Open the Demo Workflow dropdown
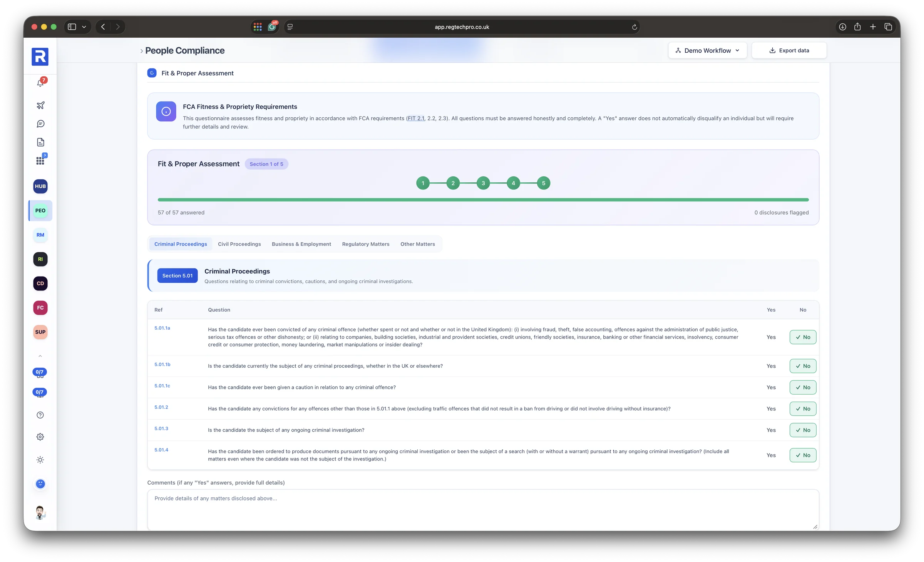Viewport: 924px width, 562px height. tap(707, 50)
